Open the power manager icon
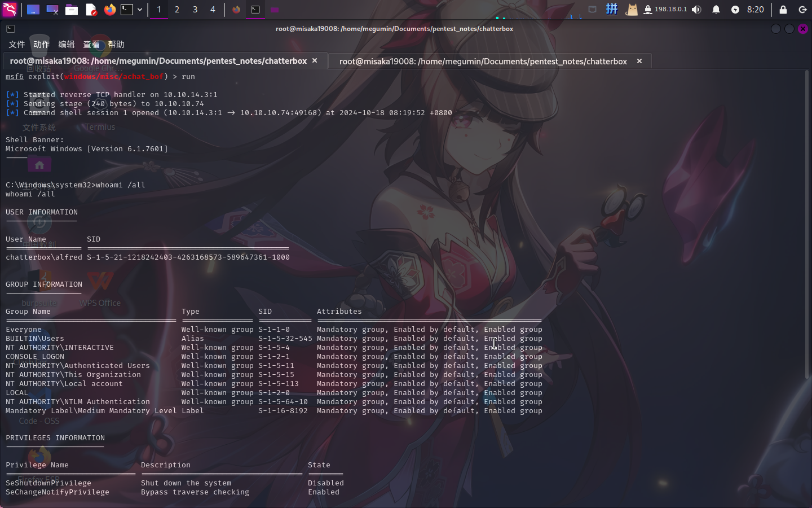 tap(735, 10)
